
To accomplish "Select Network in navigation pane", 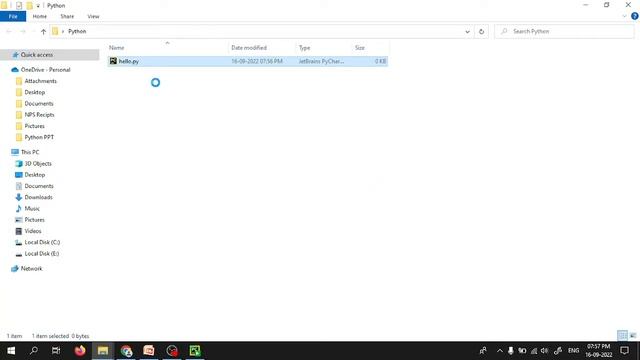I will click(x=31, y=269).
